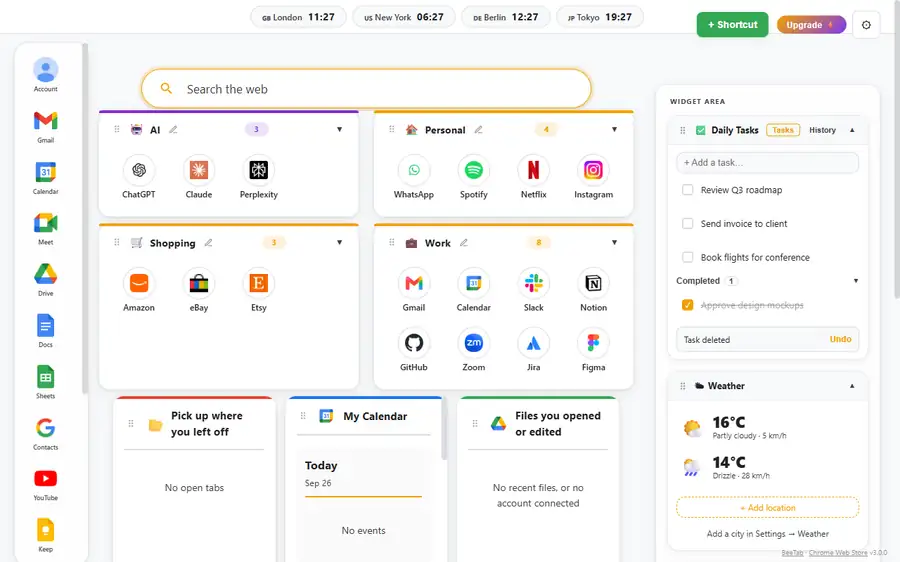This screenshot has width=900, height=562.
Task: Launch the Etsy shortcut
Action: [258, 290]
